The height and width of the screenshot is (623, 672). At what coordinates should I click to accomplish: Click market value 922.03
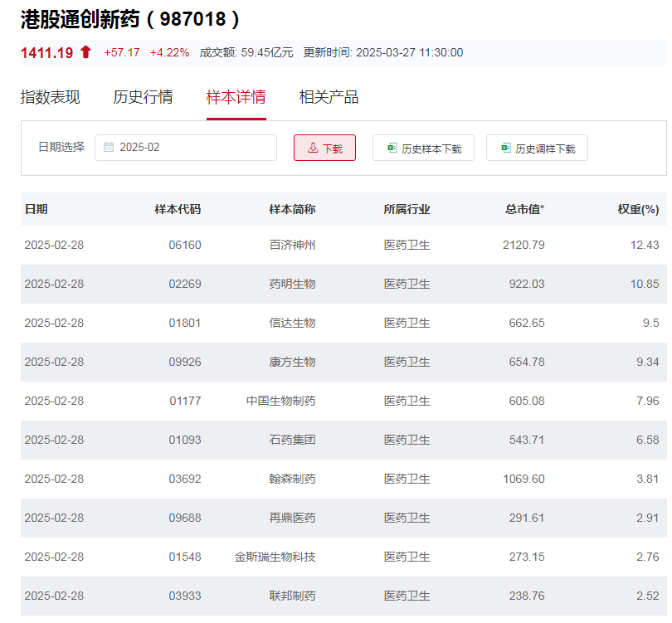(527, 284)
